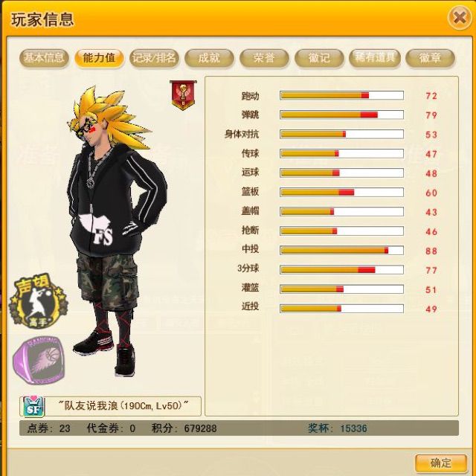Switch to the 荣誉 tab

tap(264, 57)
